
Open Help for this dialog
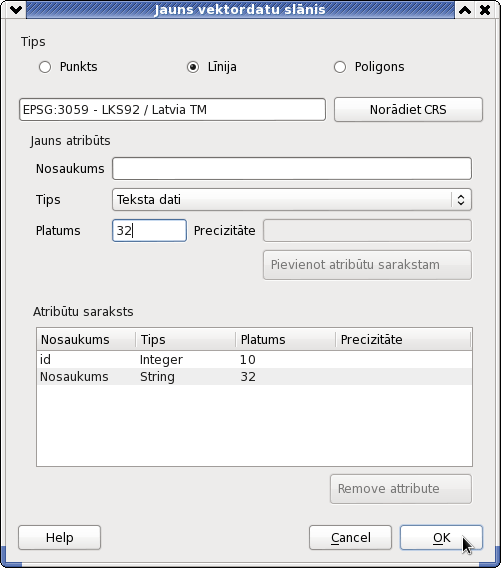coord(59,538)
